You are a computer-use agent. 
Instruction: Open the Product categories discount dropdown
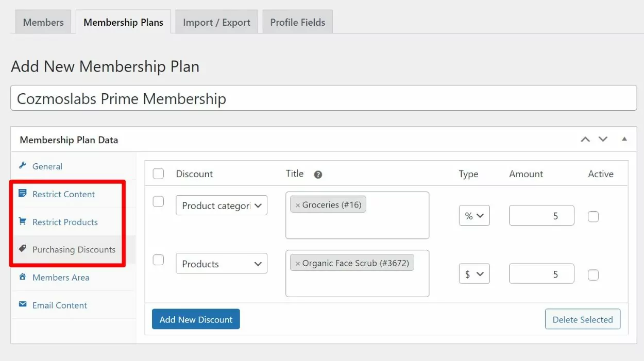tap(222, 205)
